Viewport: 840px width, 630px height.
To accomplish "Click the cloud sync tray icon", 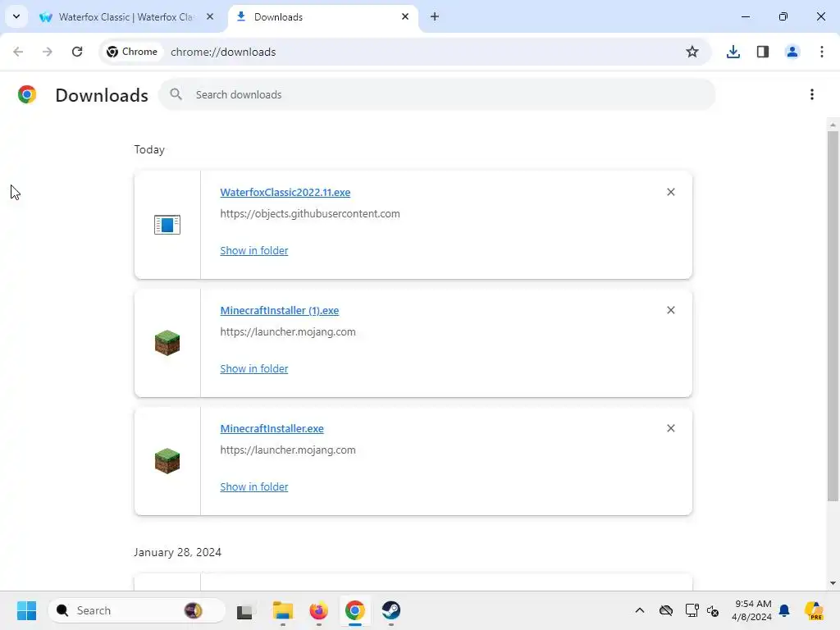I will tap(666, 610).
